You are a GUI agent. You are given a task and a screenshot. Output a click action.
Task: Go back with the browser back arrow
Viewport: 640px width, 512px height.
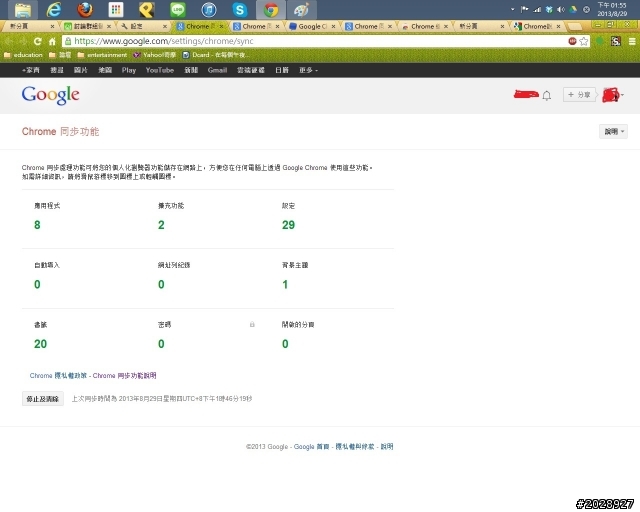[x=9, y=41]
